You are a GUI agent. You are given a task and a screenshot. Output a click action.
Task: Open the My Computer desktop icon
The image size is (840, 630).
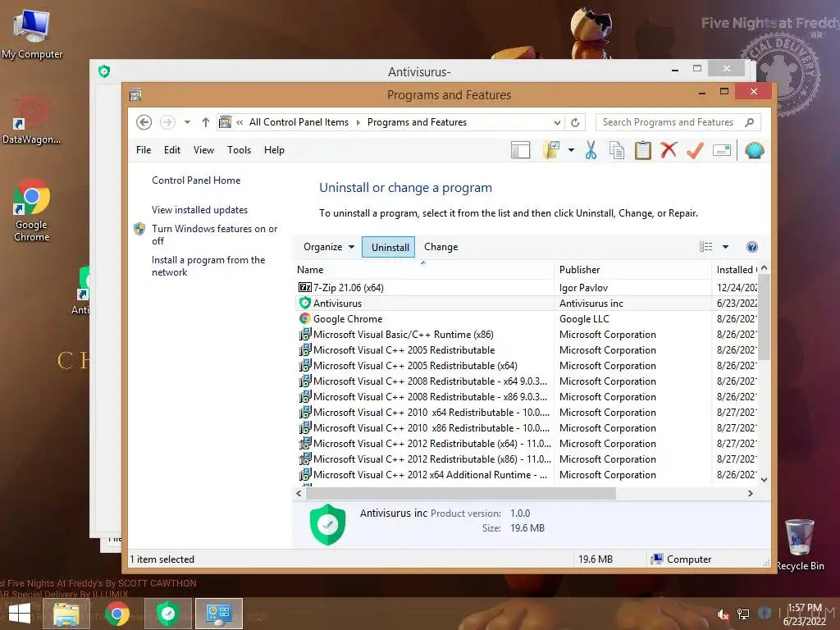(32, 34)
